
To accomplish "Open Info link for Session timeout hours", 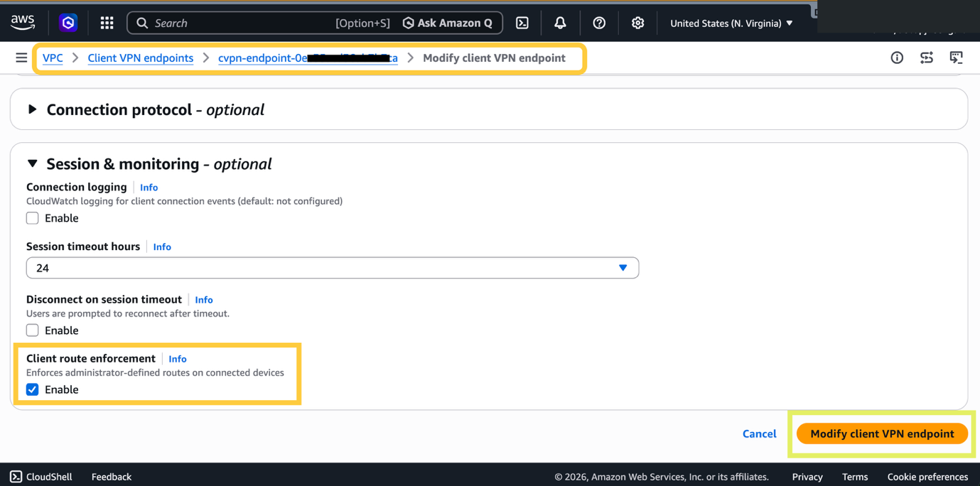I will (x=162, y=247).
